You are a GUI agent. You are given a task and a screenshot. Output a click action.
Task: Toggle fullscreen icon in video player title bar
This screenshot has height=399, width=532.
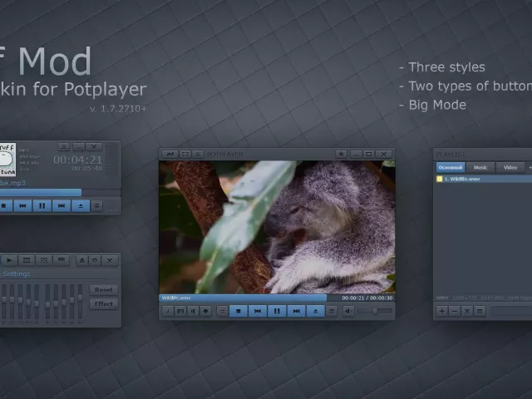pos(185,154)
